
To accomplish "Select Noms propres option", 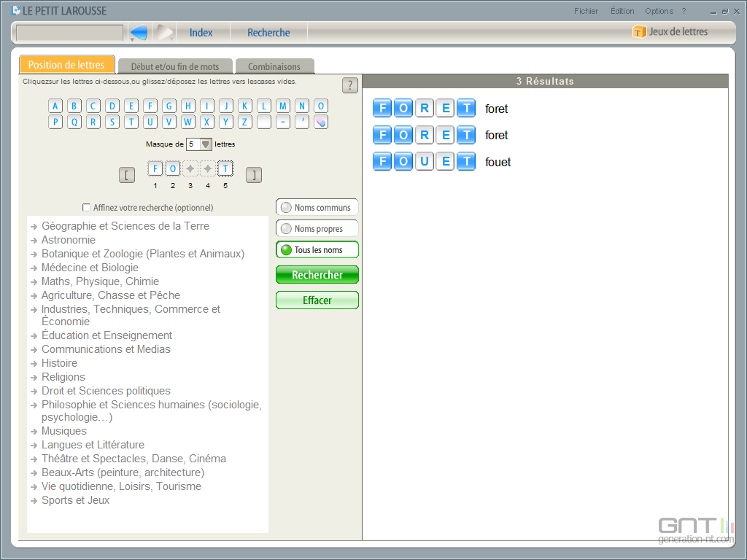I will [x=317, y=228].
